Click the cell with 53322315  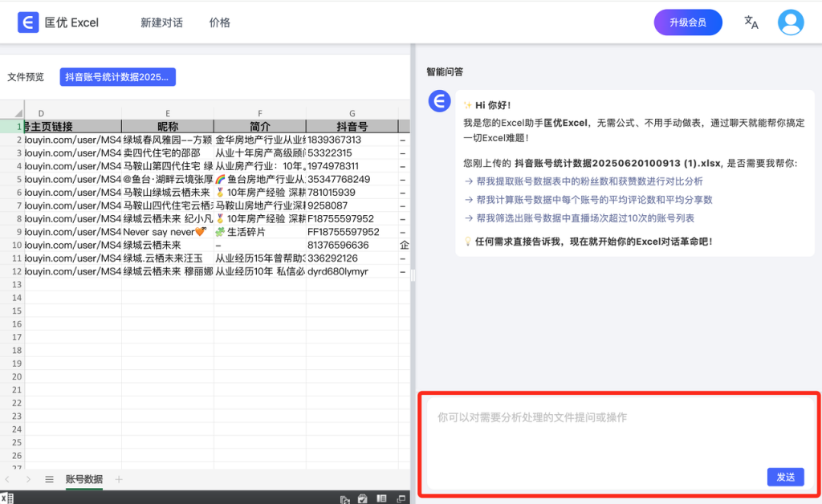352,153
